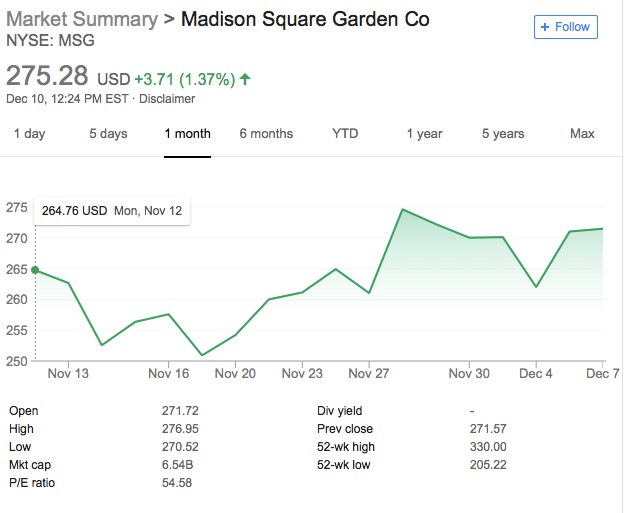Click the Madison Square Garden Co title

(x=304, y=19)
